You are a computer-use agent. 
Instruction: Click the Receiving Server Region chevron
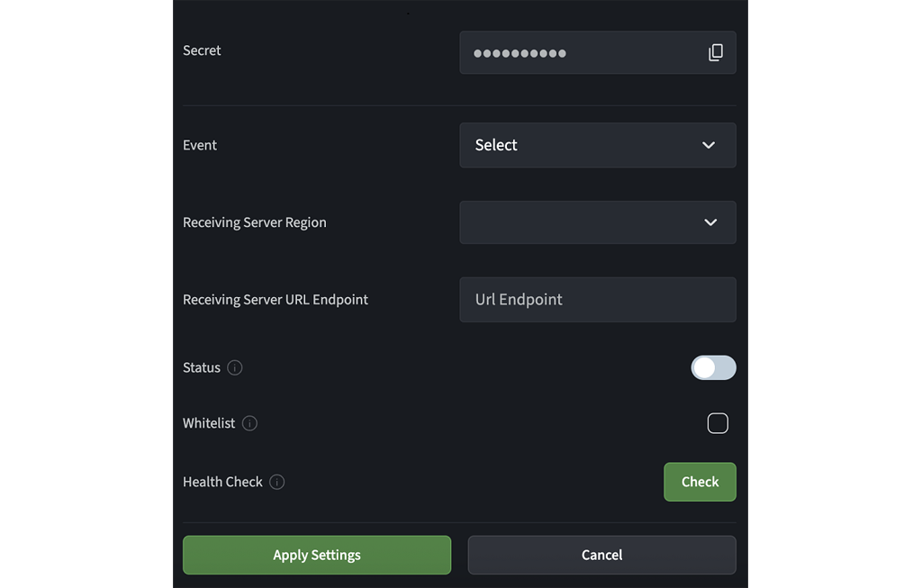709,222
